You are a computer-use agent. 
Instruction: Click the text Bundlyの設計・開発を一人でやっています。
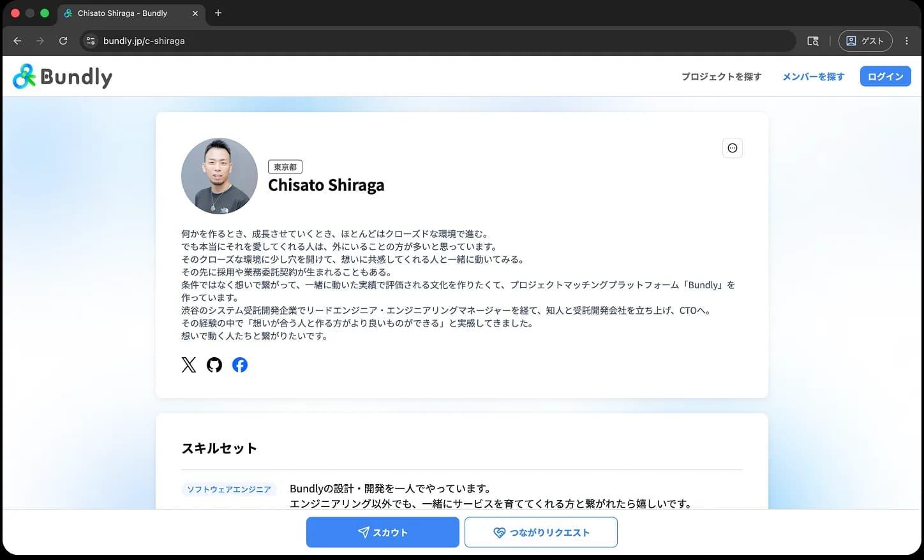(x=391, y=489)
